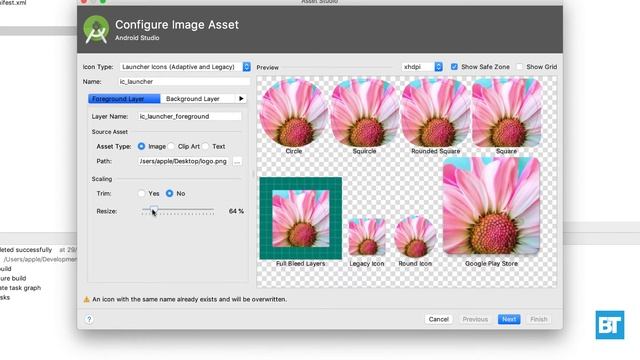Set Trim to No
Viewport: 640px width, 360px height.
(x=169, y=193)
